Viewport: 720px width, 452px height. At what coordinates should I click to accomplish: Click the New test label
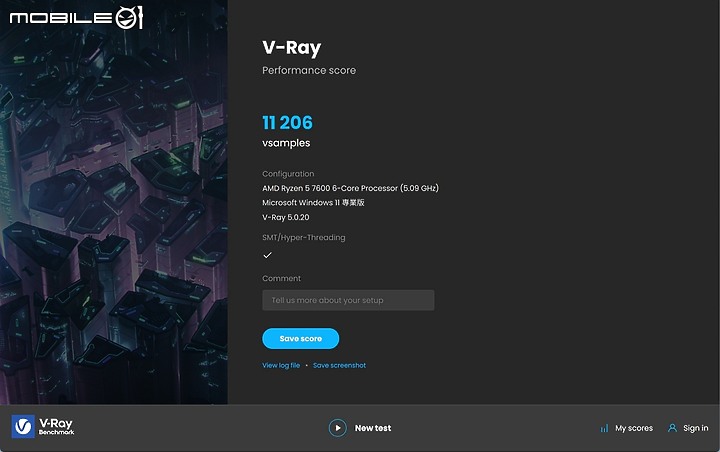(373, 428)
